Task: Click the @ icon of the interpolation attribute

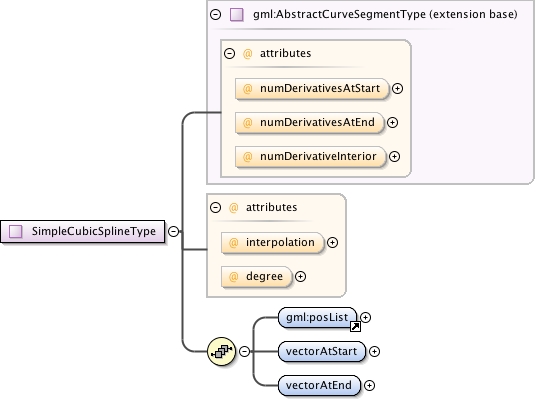Action: click(233, 243)
